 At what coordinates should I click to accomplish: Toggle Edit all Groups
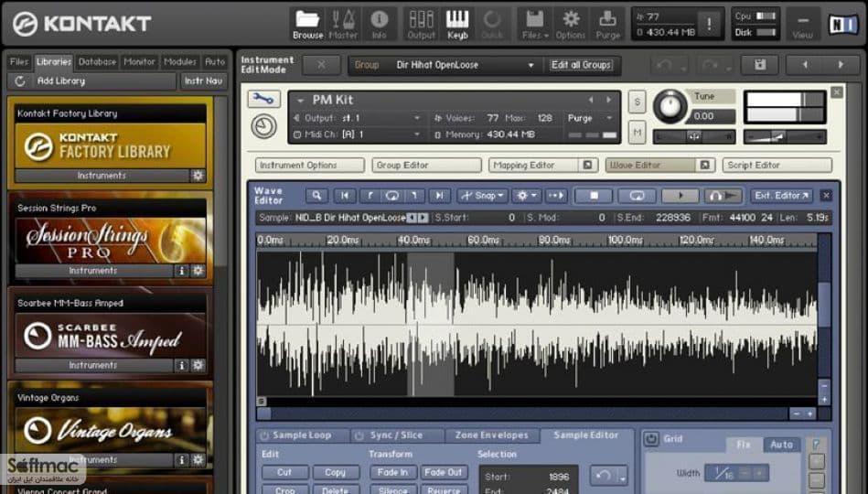pos(581,65)
